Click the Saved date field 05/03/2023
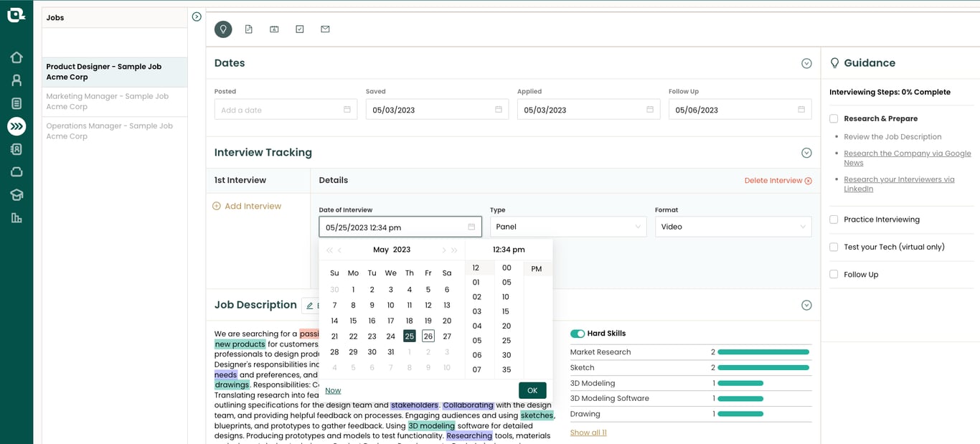The image size is (980, 444). pyautogui.click(x=437, y=110)
